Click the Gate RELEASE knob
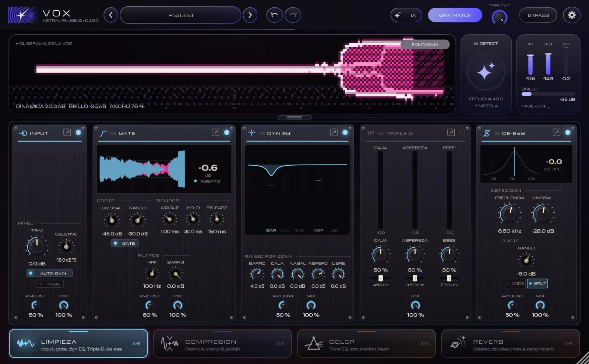The image size is (589, 364). [x=216, y=219]
